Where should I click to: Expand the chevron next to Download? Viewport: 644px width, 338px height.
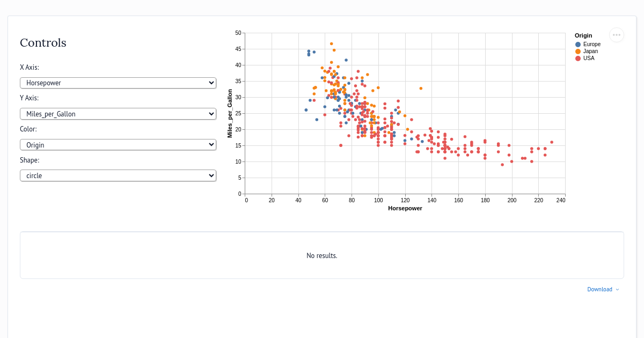(617, 290)
